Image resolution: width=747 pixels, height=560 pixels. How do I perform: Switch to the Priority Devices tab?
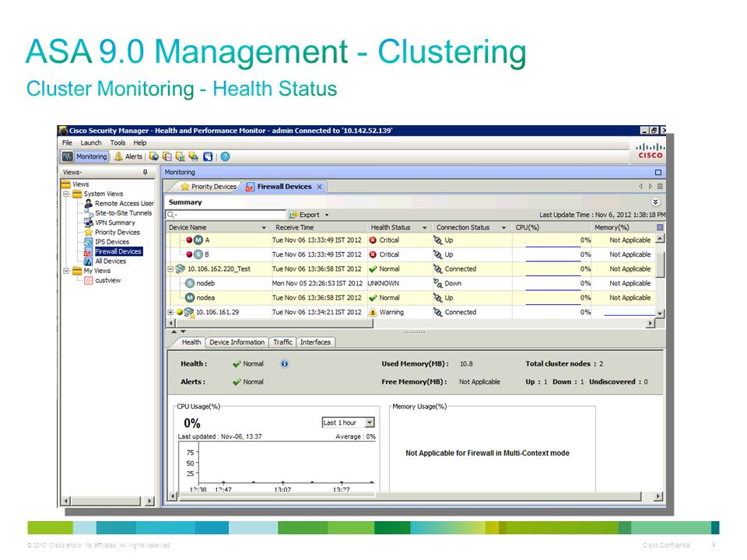pyautogui.click(x=209, y=187)
